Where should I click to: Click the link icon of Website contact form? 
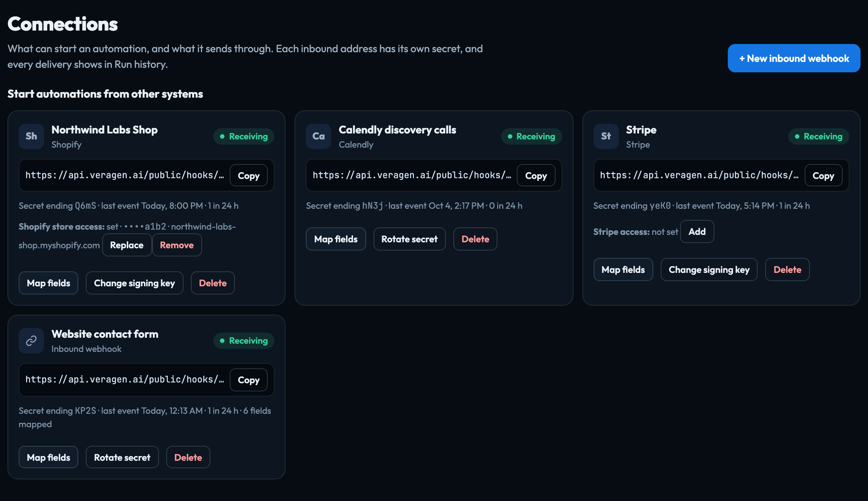(x=31, y=341)
